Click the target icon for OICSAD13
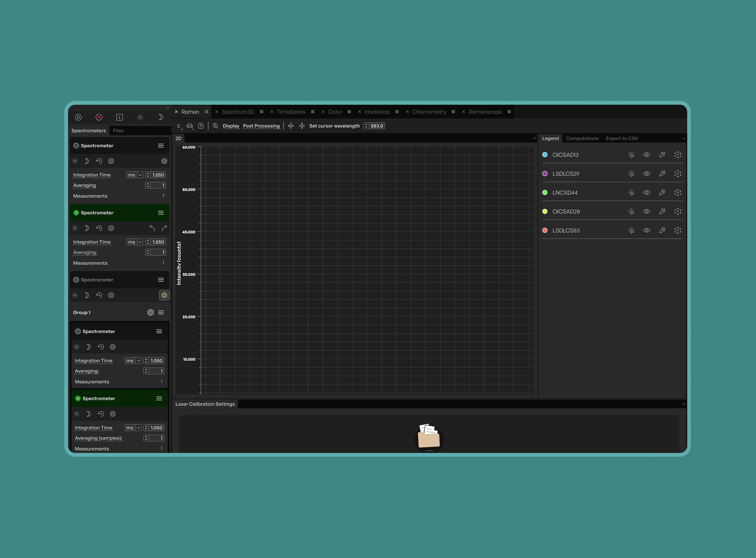This screenshot has width=756, height=558. click(x=678, y=155)
